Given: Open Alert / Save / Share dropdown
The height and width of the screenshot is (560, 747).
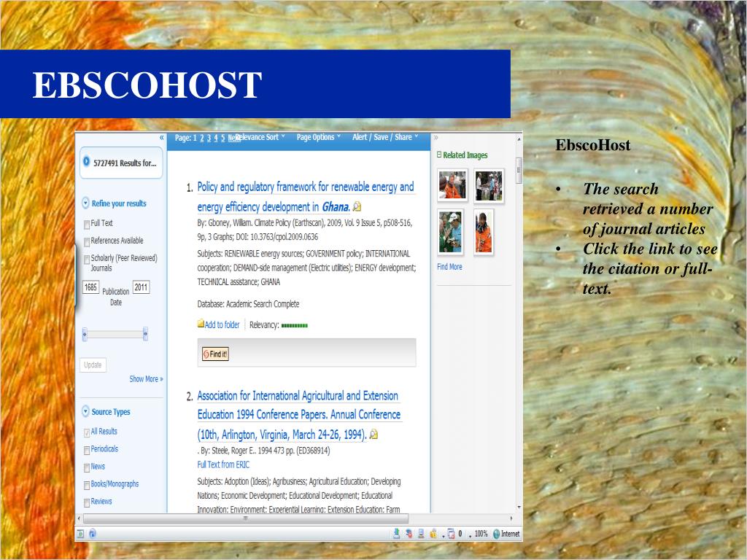Looking at the screenshot, I should [385, 137].
